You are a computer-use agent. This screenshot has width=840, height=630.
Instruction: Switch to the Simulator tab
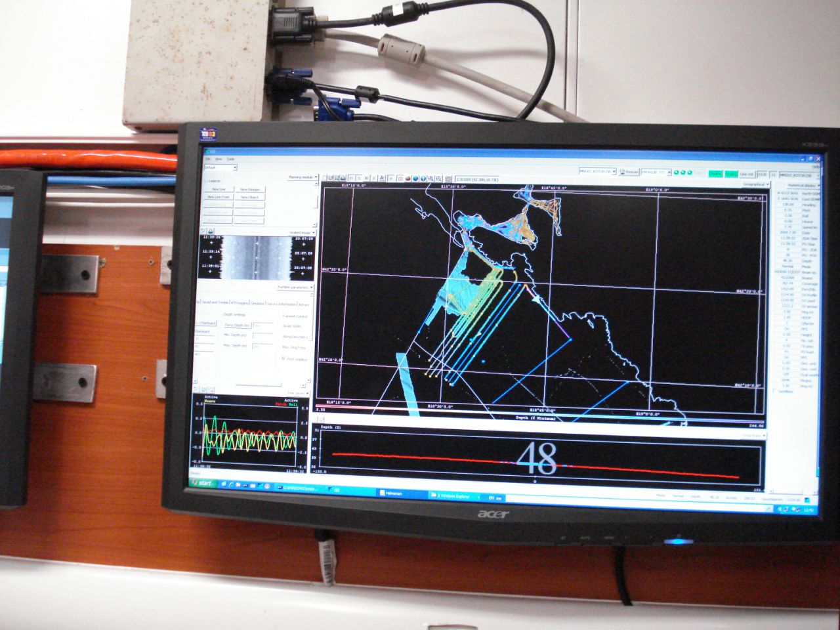pyautogui.click(x=258, y=303)
